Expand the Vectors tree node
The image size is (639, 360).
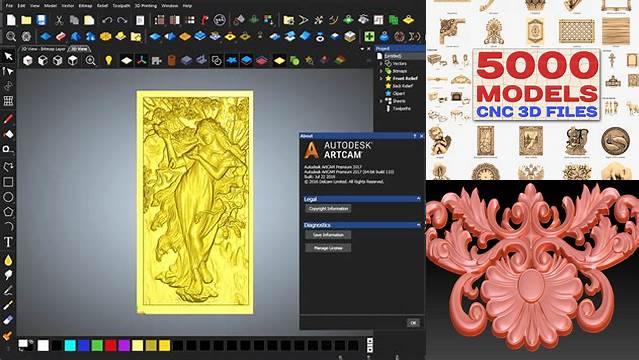pyautogui.click(x=381, y=64)
